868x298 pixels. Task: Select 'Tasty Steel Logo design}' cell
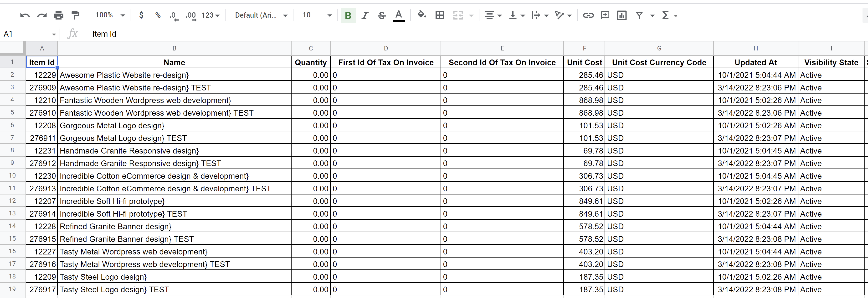(174, 277)
